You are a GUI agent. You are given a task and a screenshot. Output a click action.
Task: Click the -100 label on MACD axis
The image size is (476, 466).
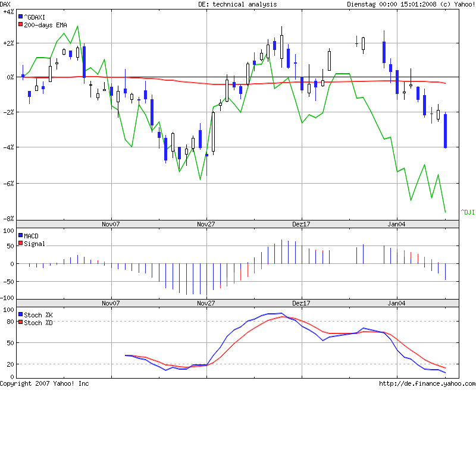pos(7,298)
